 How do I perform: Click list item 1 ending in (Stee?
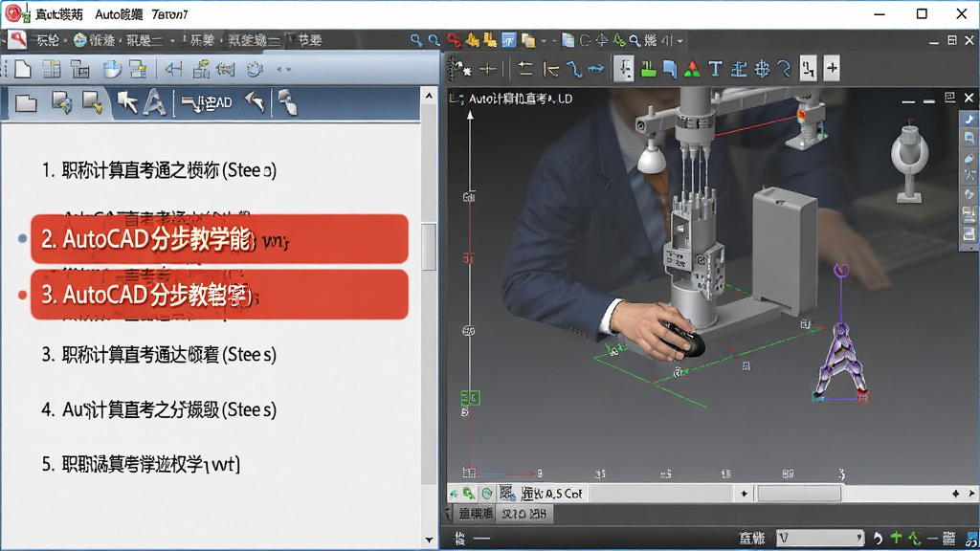pos(159,170)
